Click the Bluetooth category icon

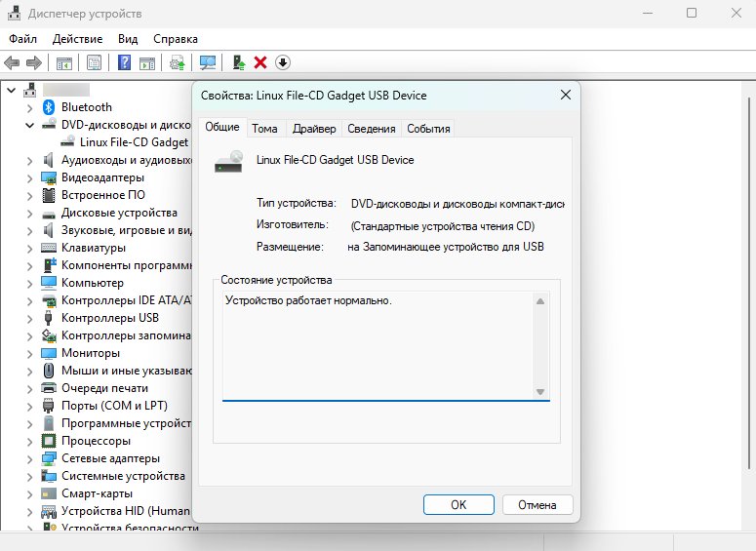[49, 107]
